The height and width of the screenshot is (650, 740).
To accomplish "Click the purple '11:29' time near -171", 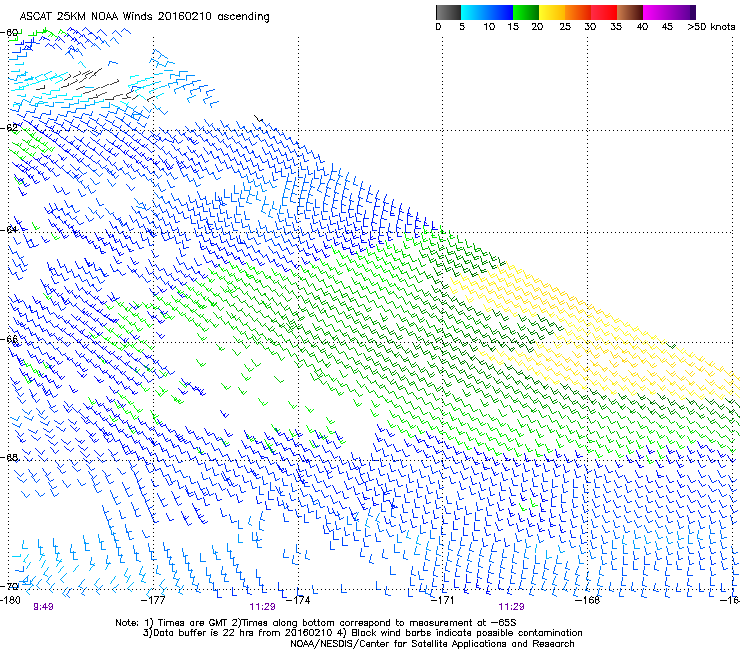I will (511, 607).
